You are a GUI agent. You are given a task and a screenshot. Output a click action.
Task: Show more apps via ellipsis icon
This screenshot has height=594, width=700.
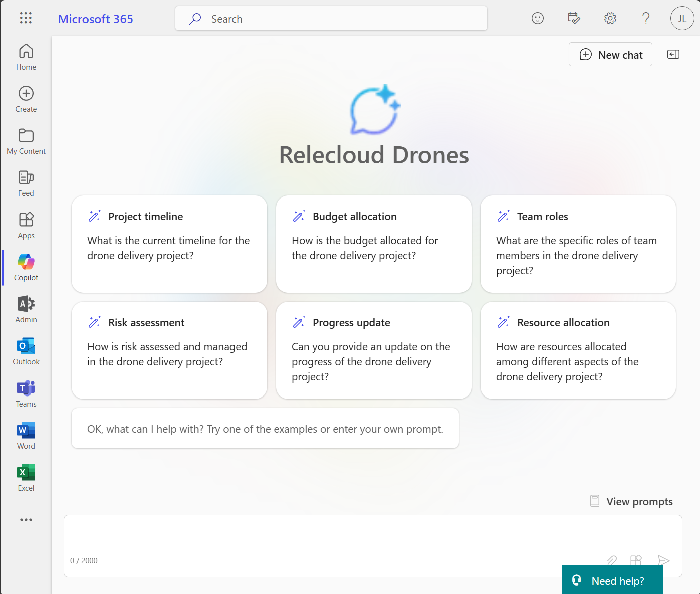[x=26, y=520]
